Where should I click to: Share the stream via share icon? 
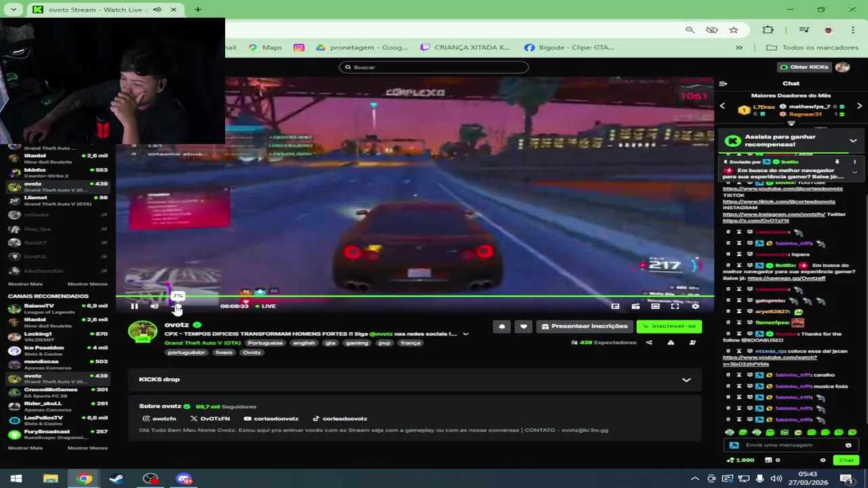pyautogui.click(x=649, y=342)
